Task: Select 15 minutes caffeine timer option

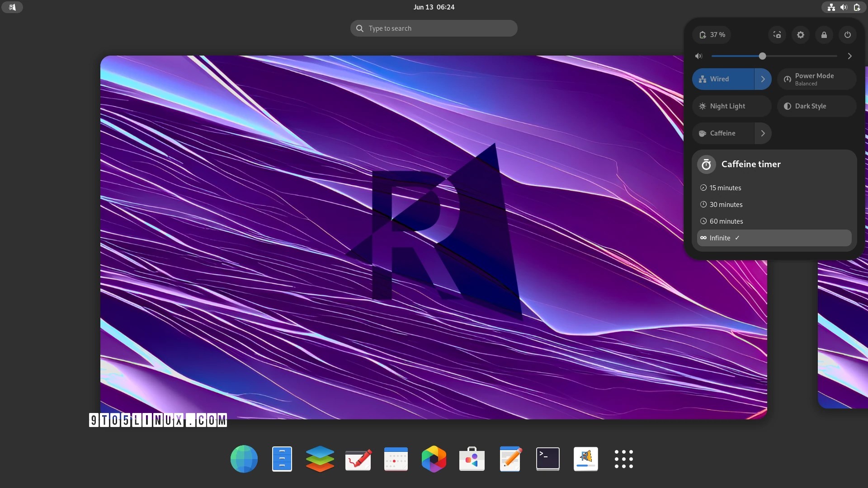Action: click(725, 188)
